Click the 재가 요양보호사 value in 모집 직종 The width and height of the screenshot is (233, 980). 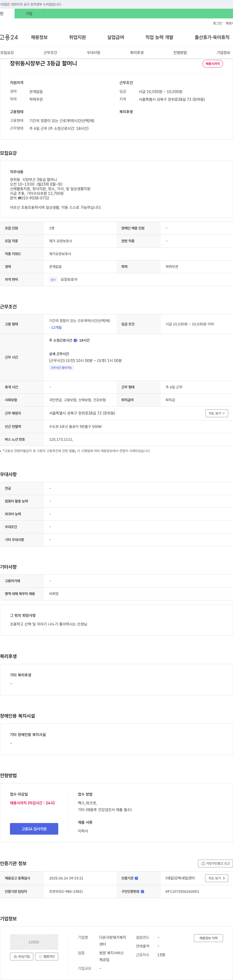tap(61, 241)
